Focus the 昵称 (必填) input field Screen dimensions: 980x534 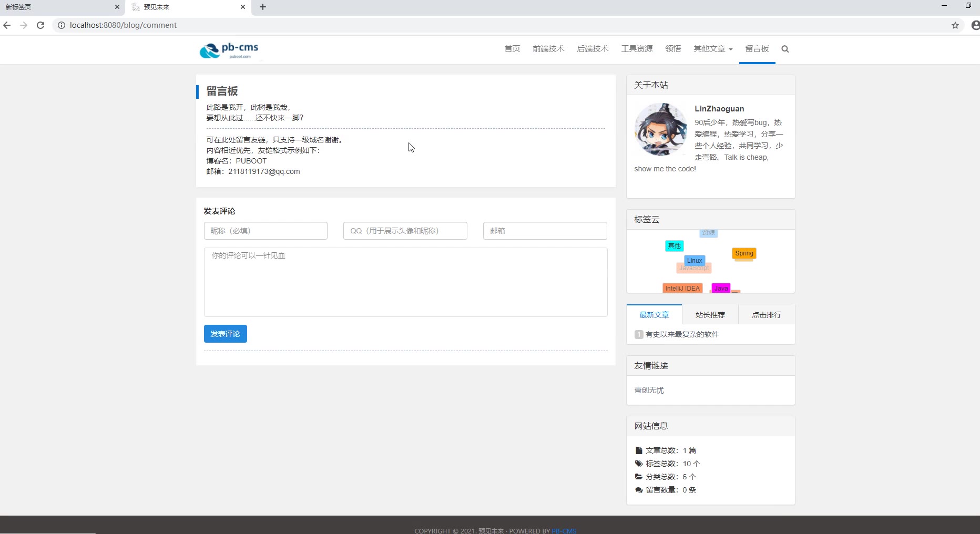click(266, 231)
